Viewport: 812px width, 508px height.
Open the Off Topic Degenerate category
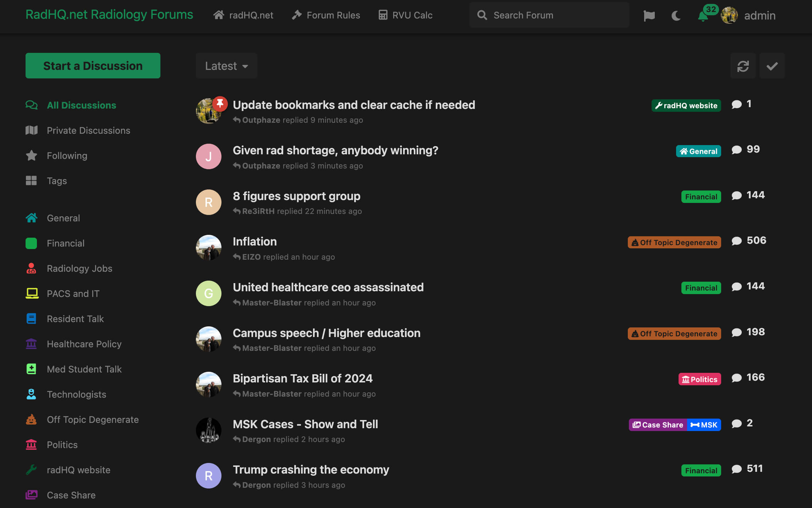click(93, 419)
